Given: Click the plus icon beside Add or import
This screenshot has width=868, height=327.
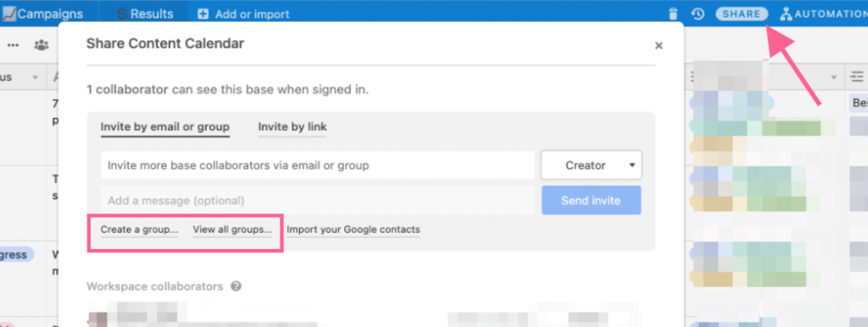Looking at the screenshot, I should (203, 14).
